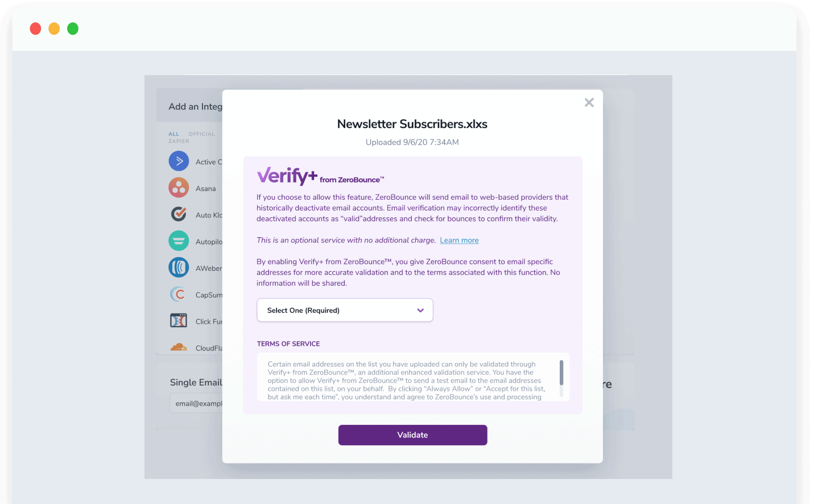Viewport: 814px width, 504px height.
Task: Select the Asana label in the sidebar
Action: click(x=206, y=188)
